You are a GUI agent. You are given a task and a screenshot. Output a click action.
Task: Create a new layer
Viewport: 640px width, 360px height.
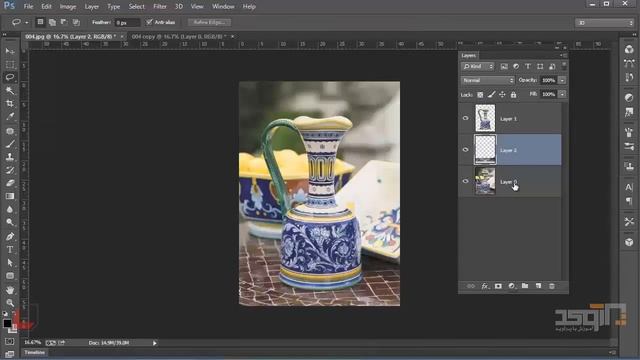pos(538,286)
